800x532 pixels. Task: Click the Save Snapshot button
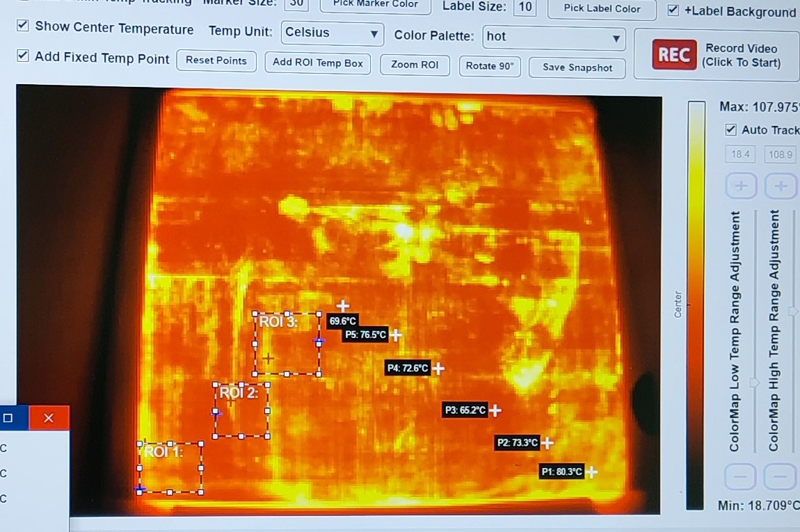[x=577, y=68]
